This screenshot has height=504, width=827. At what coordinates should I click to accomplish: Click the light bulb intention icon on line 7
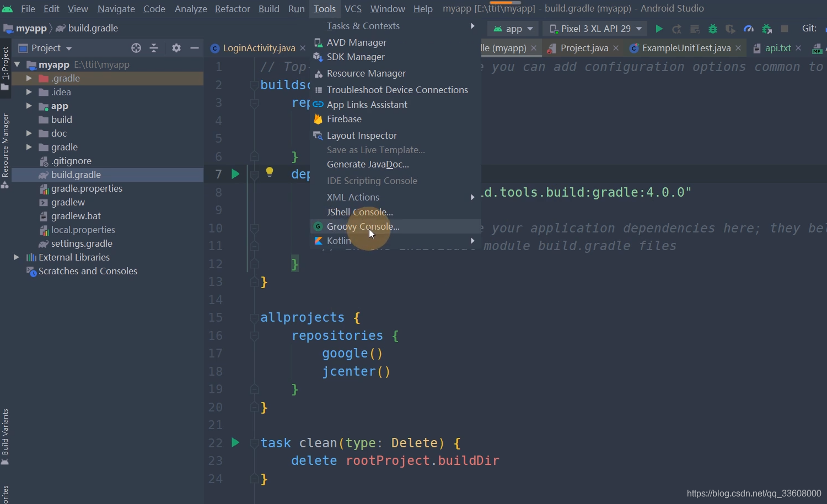click(x=270, y=172)
